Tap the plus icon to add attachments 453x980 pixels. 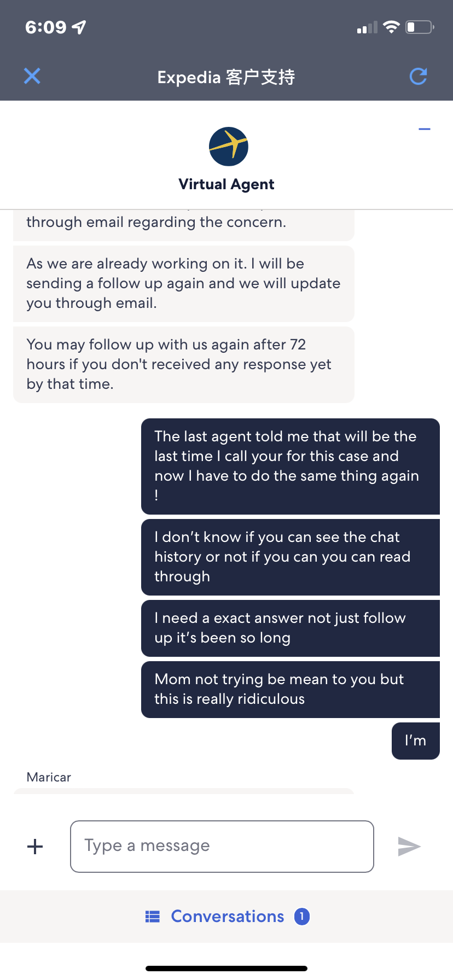34,846
